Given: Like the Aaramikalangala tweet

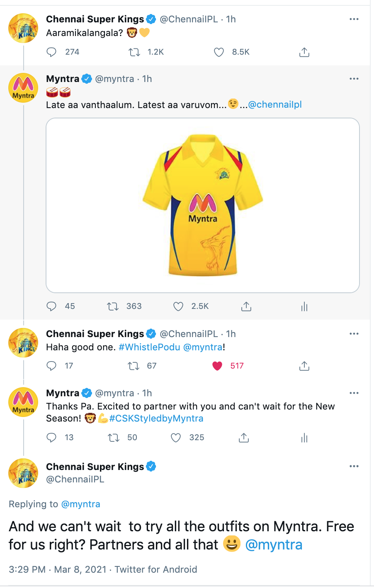Looking at the screenshot, I should coord(219,52).
